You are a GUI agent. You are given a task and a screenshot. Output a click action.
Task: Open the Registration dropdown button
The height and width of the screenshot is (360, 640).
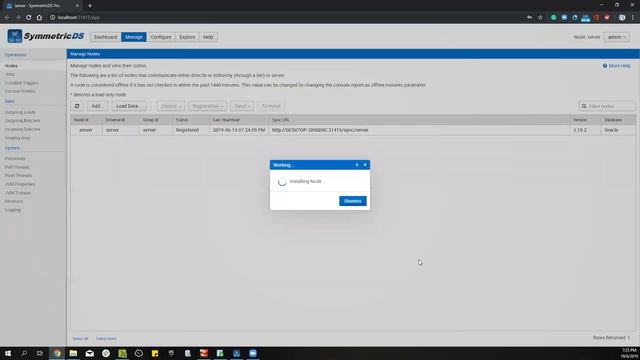coord(207,106)
